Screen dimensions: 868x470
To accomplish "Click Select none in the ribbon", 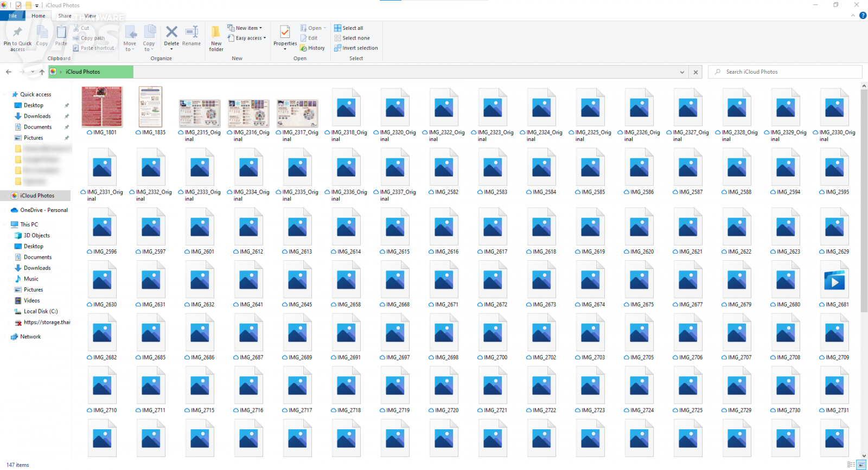I will [x=352, y=38].
